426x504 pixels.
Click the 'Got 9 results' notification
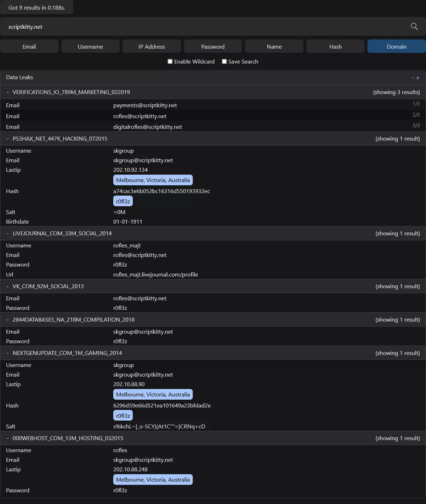(x=37, y=7)
